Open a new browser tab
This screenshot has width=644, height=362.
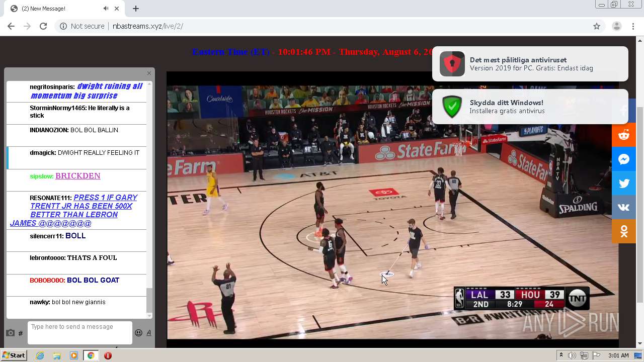(136, 9)
